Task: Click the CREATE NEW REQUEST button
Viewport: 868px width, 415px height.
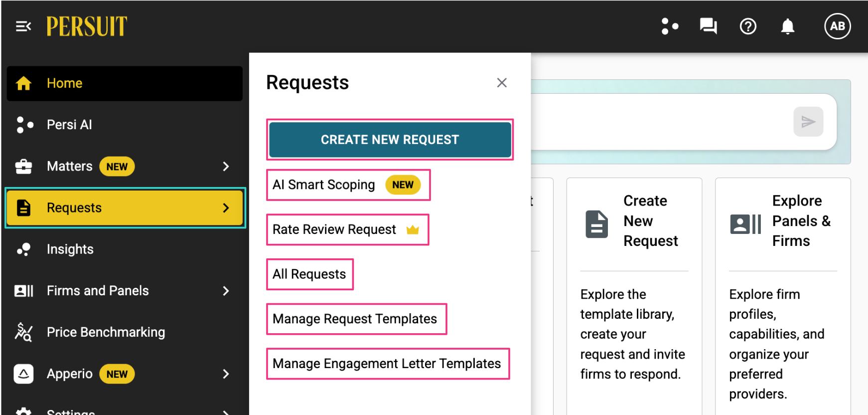Action: (x=390, y=140)
